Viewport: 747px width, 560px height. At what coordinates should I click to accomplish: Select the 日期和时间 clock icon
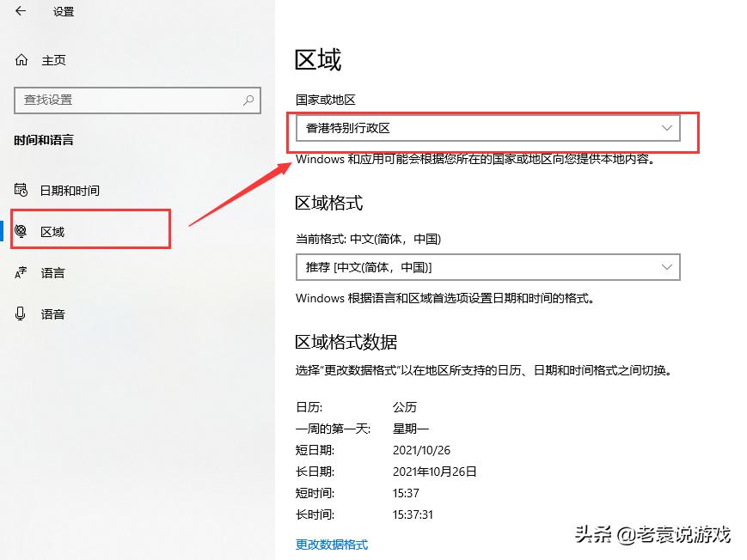19,190
